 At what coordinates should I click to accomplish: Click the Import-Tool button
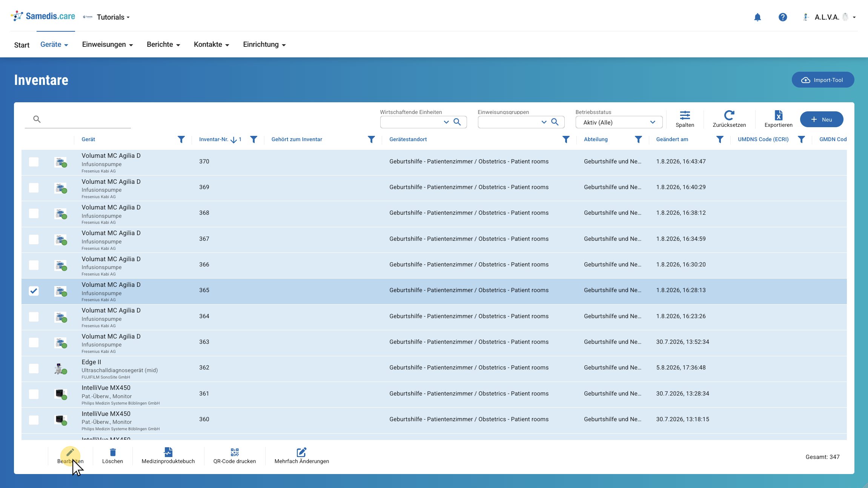coord(823,80)
